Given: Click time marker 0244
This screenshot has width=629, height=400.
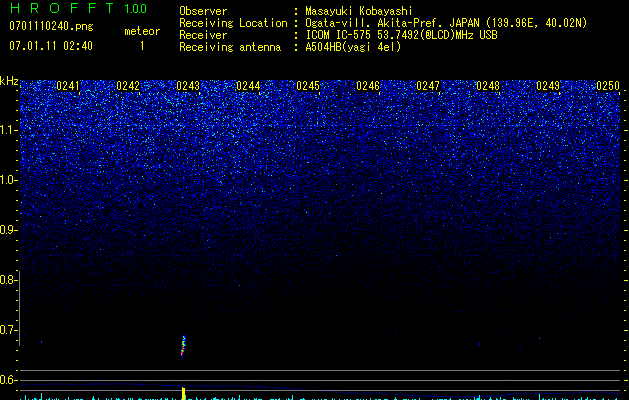Looking at the screenshot, I should coord(248,86).
